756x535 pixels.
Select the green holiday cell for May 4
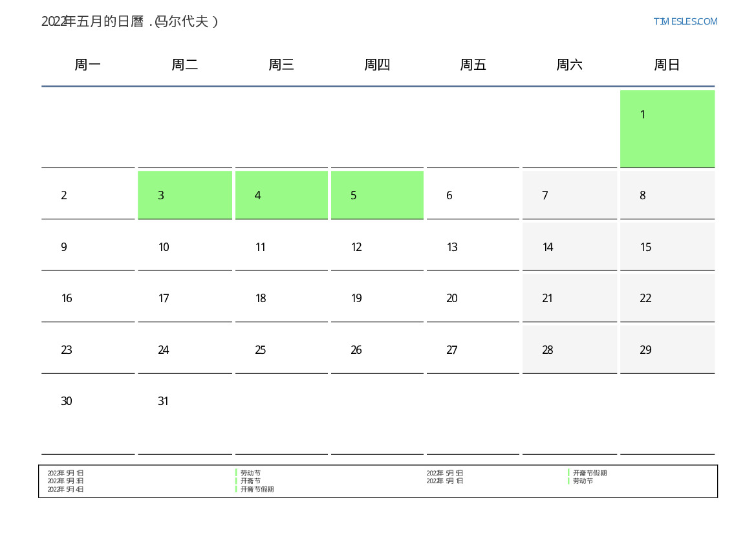pyautogui.click(x=281, y=195)
